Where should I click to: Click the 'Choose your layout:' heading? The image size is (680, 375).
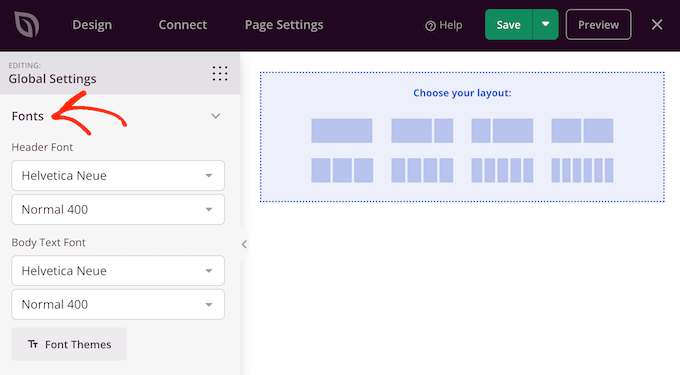[x=462, y=93]
